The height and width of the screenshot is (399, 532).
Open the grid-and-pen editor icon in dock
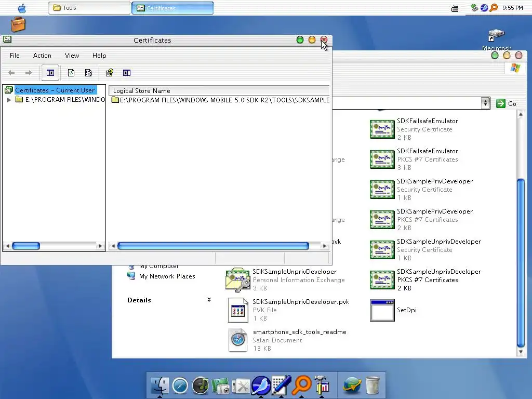pyautogui.click(x=282, y=385)
